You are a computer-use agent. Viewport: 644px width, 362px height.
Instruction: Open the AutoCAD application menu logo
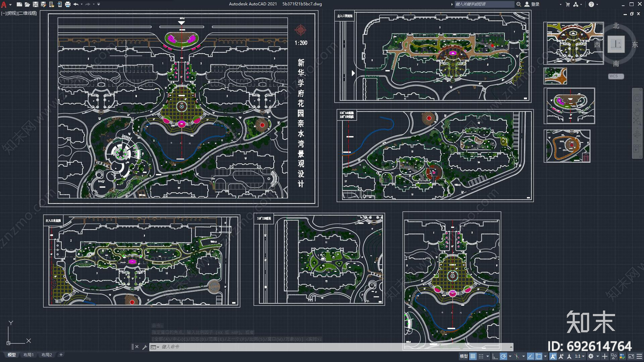(4, 4)
